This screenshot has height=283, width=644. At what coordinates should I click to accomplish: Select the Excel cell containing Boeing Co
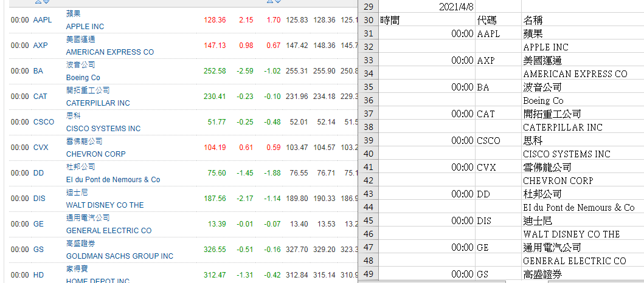[x=583, y=100]
